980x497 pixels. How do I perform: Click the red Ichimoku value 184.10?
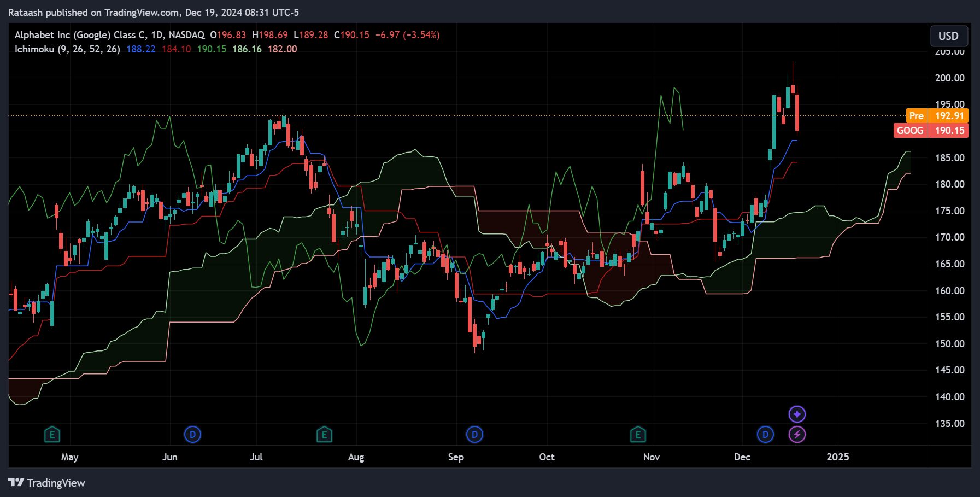click(177, 49)
